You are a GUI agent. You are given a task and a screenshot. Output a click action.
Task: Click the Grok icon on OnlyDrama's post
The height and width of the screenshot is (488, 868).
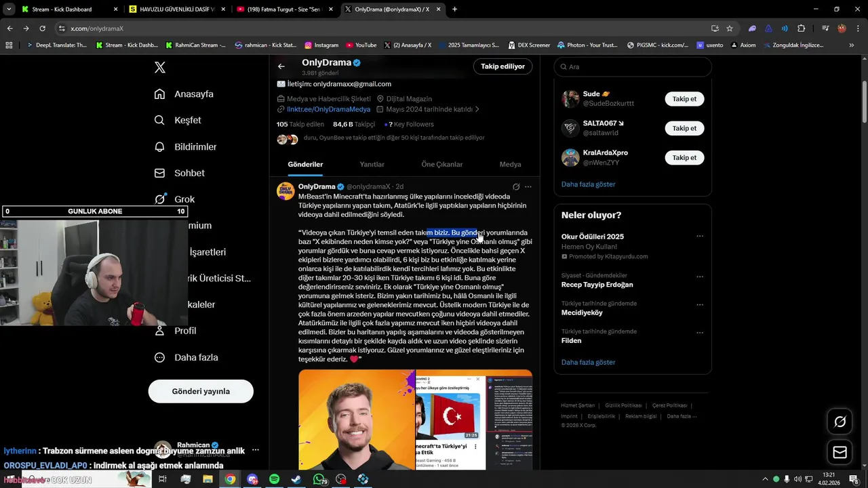click(516, 187)
